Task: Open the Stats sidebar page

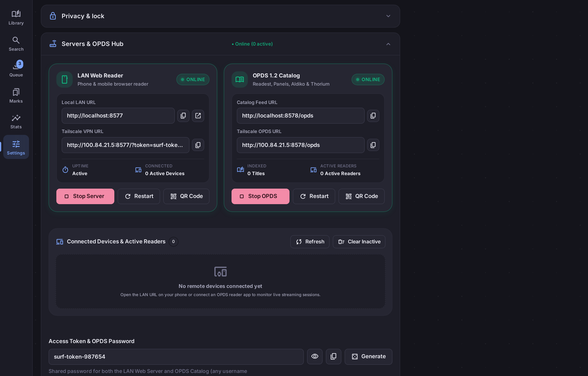Action: coord(16,122)
